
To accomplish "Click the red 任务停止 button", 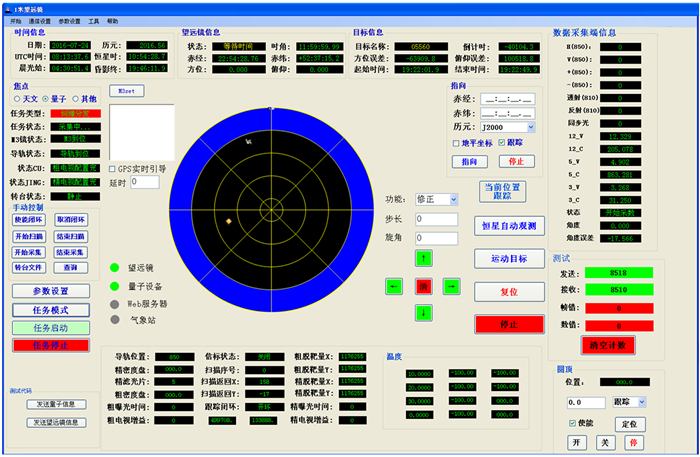I will 50,345.
